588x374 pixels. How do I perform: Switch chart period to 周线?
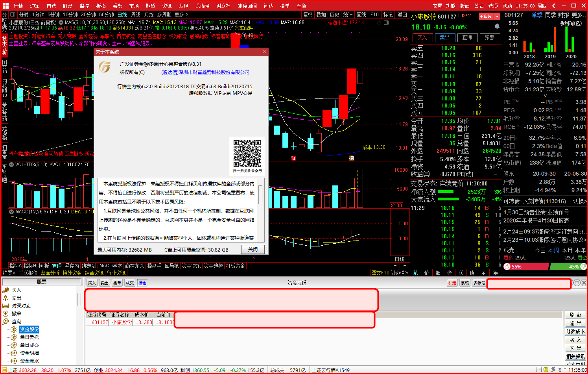[x=136, y=15]
